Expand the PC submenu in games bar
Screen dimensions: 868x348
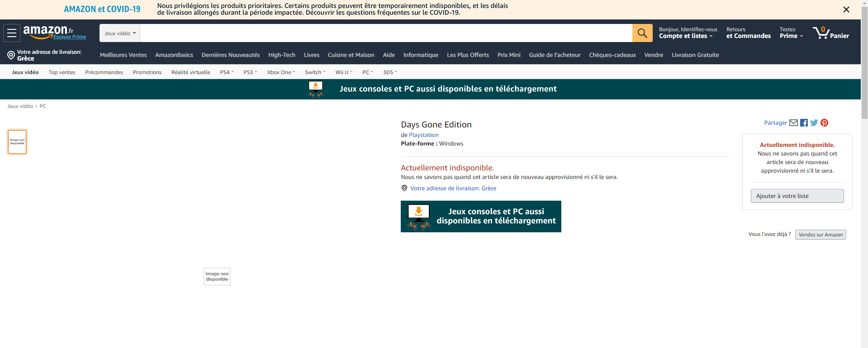click(x=368, y=72)
